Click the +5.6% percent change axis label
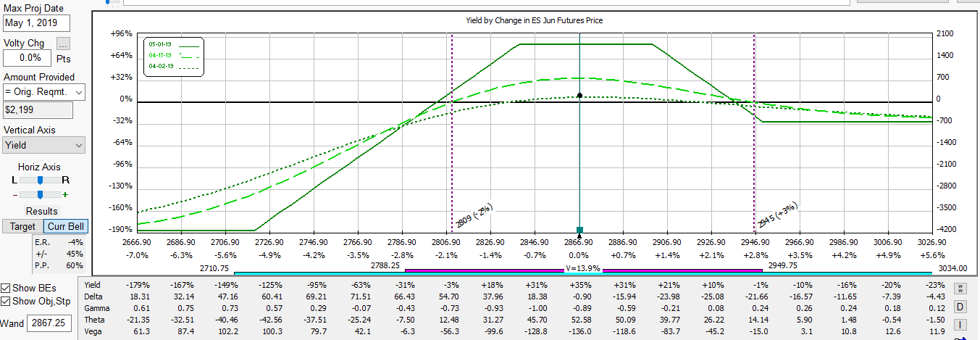 tap(931, 255)
